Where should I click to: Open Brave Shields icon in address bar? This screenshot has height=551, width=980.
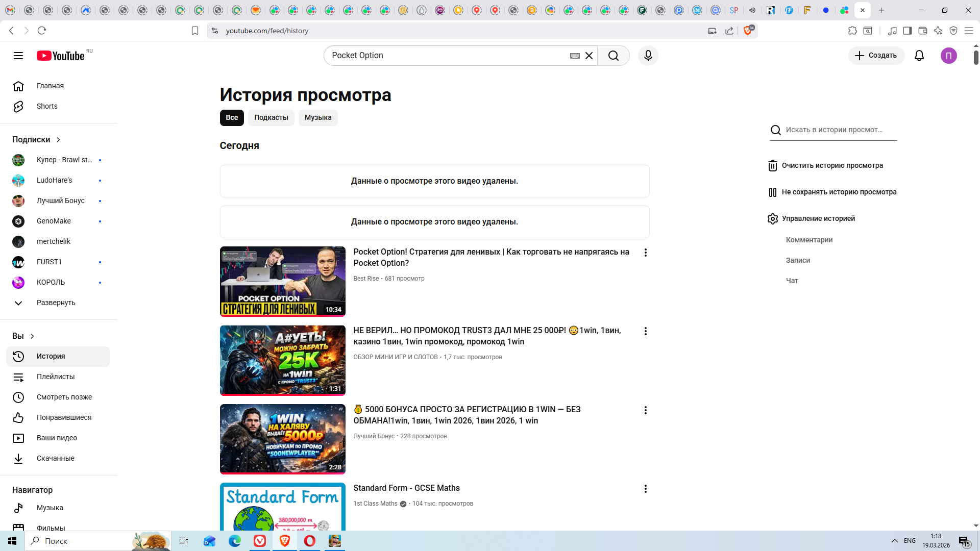point(748,31)
